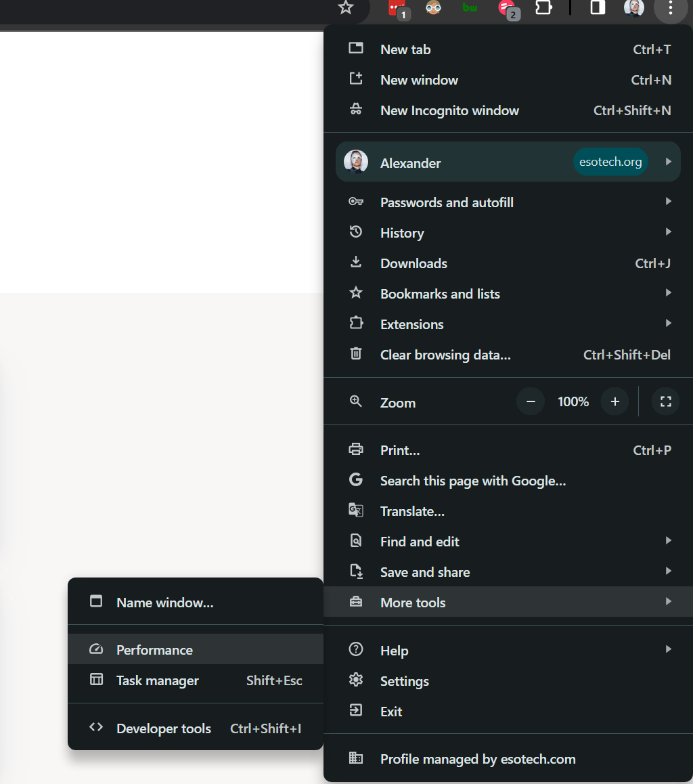Viewport: 693px width, 784px height.
Task: Click the esotech.org profile badge
Action: (610, 162)
